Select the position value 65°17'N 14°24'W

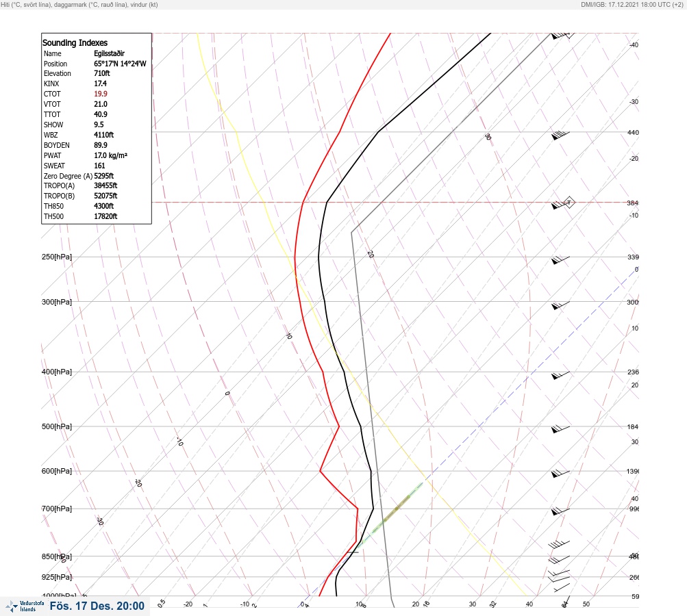pos(120,64)
